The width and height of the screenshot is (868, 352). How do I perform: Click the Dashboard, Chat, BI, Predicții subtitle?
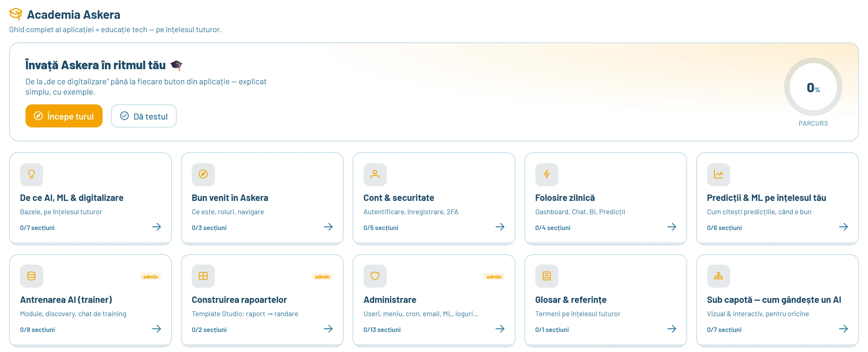point(580,212)
